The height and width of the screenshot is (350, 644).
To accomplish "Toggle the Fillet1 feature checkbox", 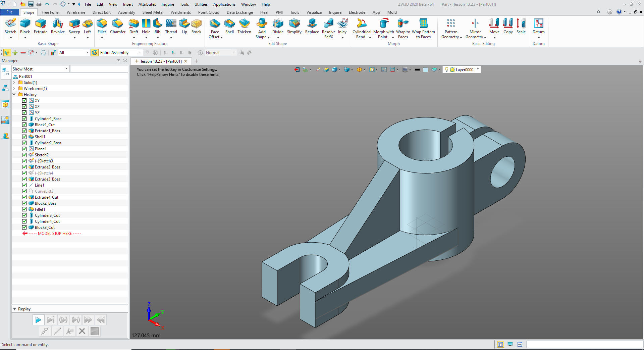I will coord(24,209).
